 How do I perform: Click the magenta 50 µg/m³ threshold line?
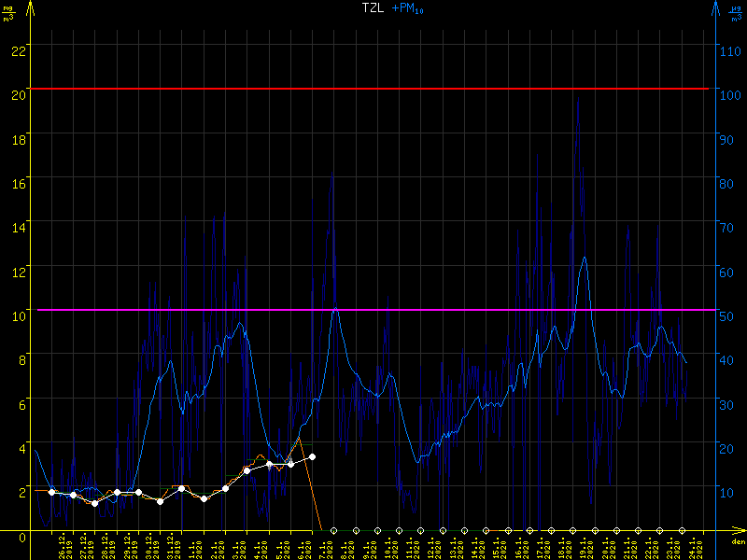373,310
